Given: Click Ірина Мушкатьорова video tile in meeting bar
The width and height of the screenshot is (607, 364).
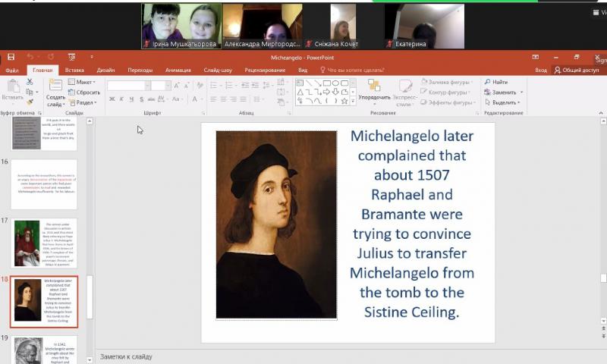Looking at the screenshot, I should [x=181, y=26].
